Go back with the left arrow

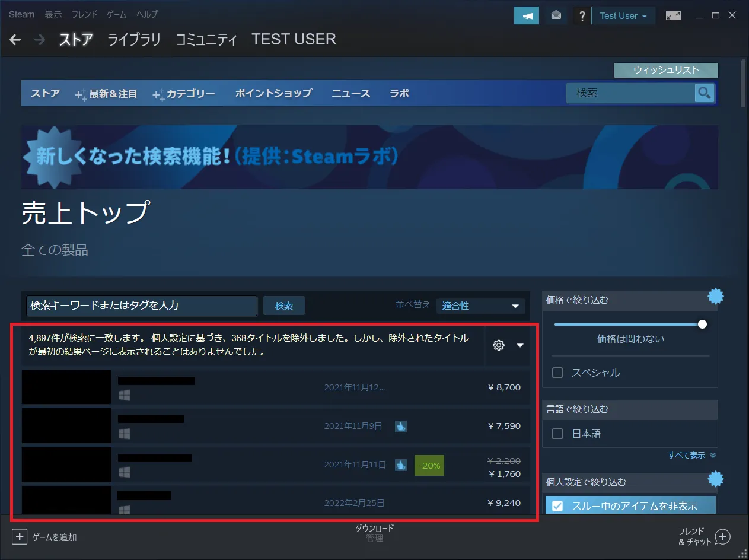tap(15, 40)
